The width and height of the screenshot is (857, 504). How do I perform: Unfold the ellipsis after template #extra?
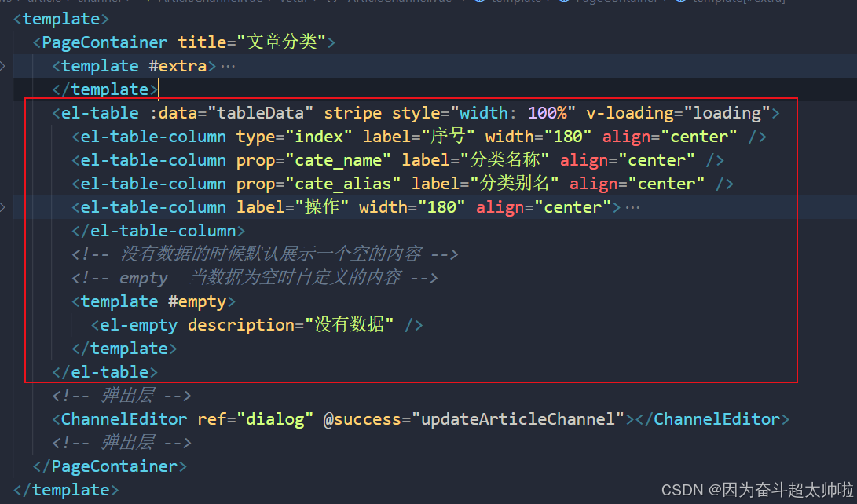point(228,66)
